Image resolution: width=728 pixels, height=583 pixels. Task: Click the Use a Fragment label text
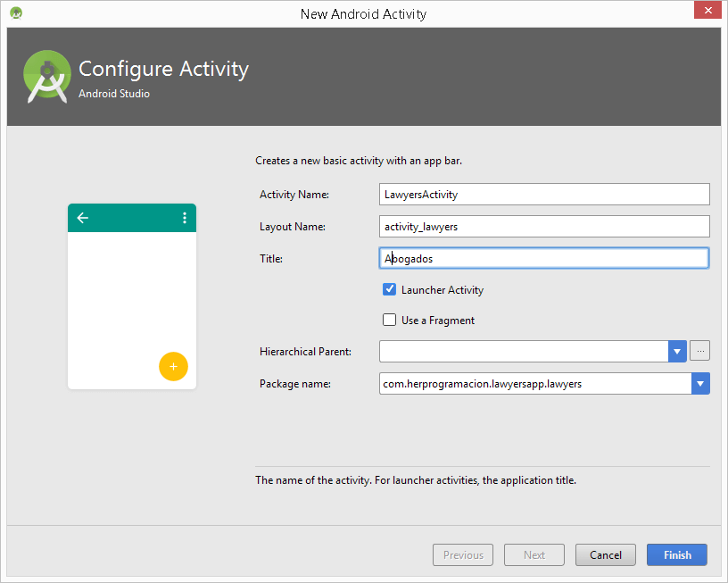coord(438,321)
